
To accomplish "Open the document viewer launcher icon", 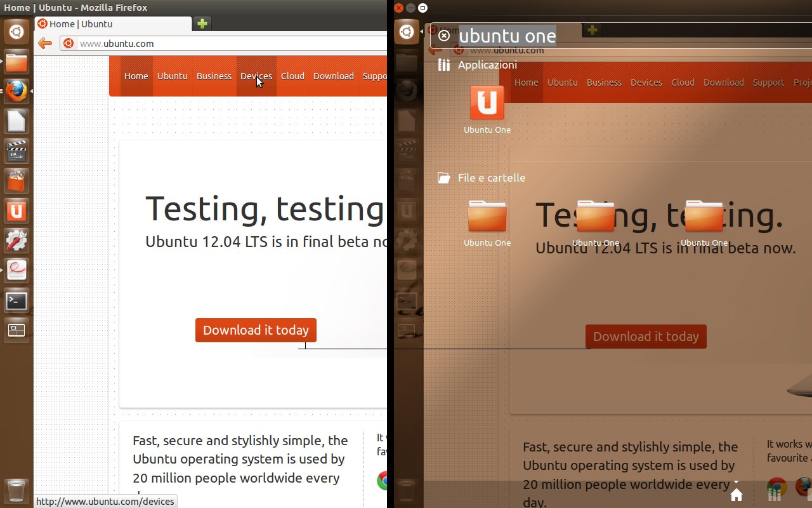I will pos(16,271).
